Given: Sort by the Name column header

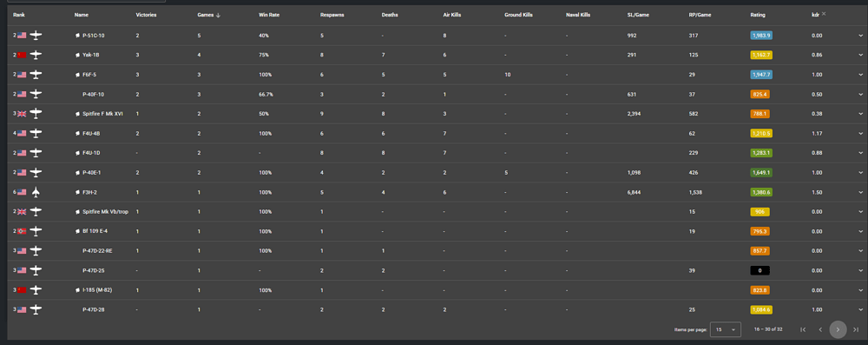Looking at the screenshot, I should (82, 15).
